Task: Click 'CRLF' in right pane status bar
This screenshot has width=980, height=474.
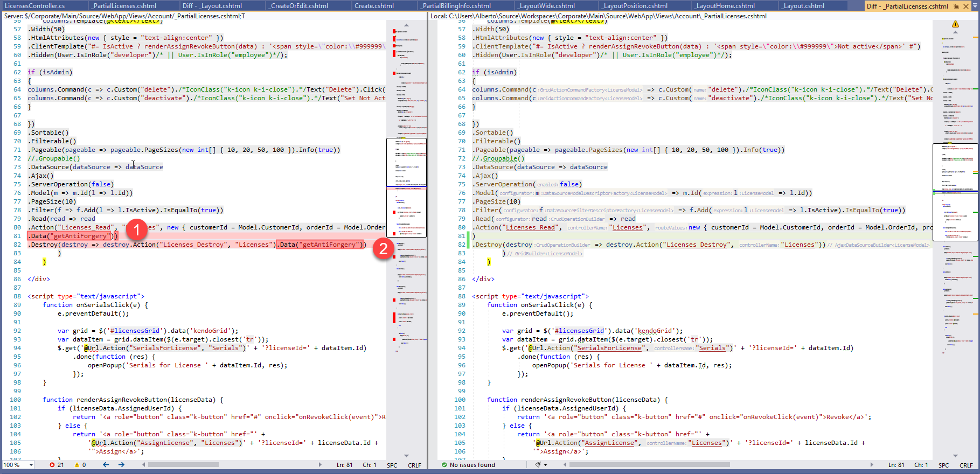Action: coord(967,465)
